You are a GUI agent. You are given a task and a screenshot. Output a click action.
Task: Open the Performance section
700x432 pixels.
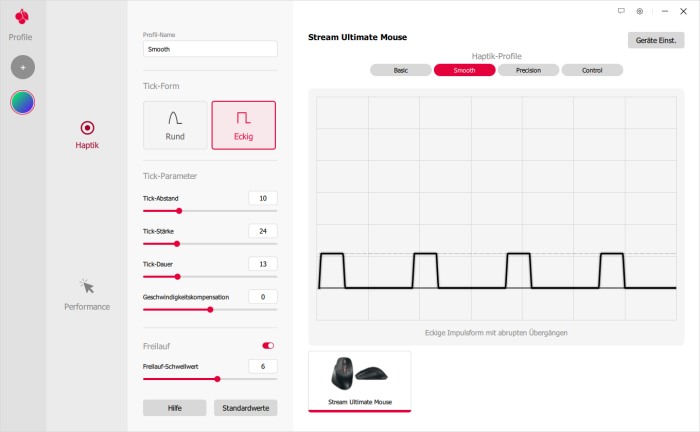(x=87, y=294)
